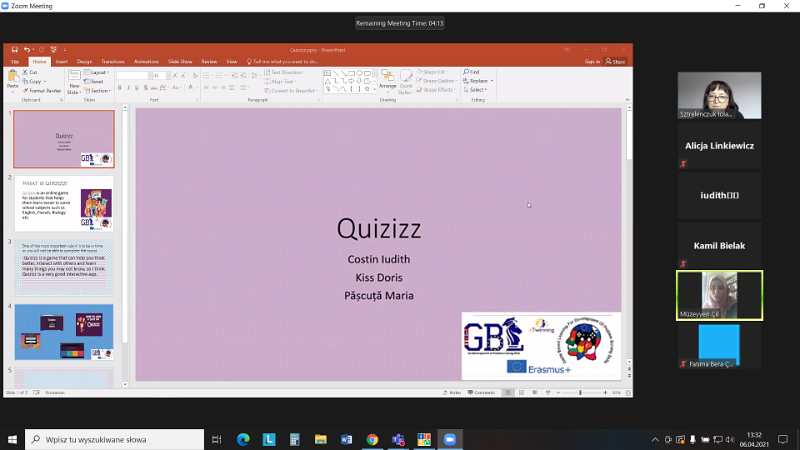Click the Find magnifier in Editing
The image size is (800, 450).
471,72
